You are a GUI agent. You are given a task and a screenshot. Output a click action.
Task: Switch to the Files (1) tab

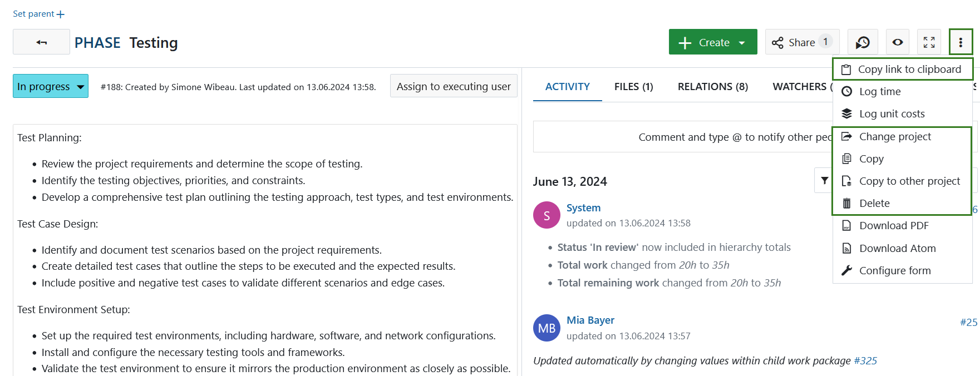click(633, 87)
